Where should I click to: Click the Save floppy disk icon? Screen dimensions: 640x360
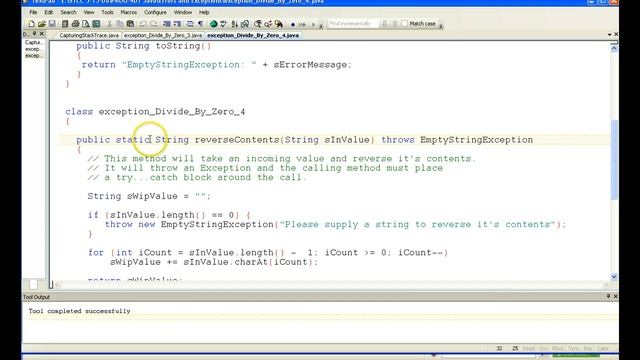tap(52, 24)
